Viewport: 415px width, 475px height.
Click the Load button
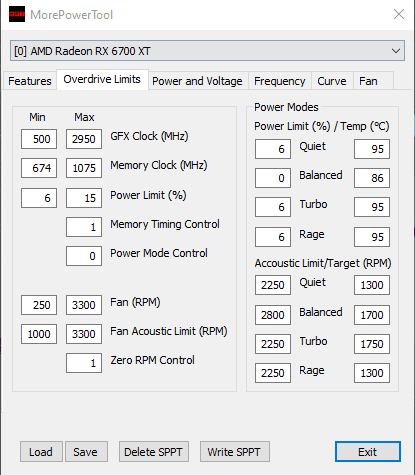tap(41, 452)
